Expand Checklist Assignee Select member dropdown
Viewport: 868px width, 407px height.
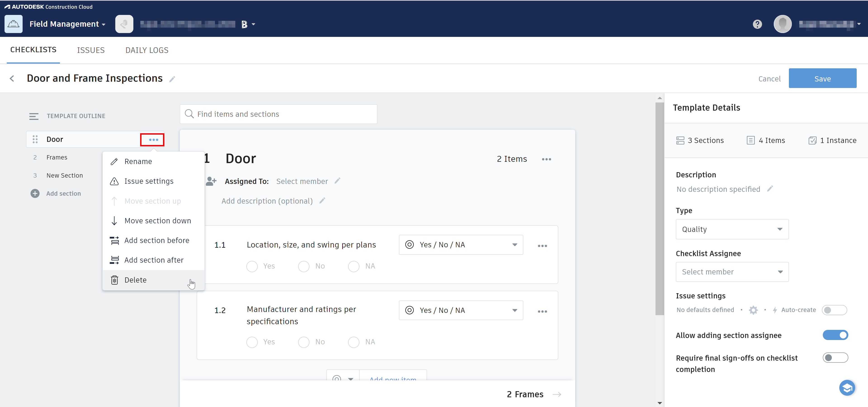(x=732, y=272)
